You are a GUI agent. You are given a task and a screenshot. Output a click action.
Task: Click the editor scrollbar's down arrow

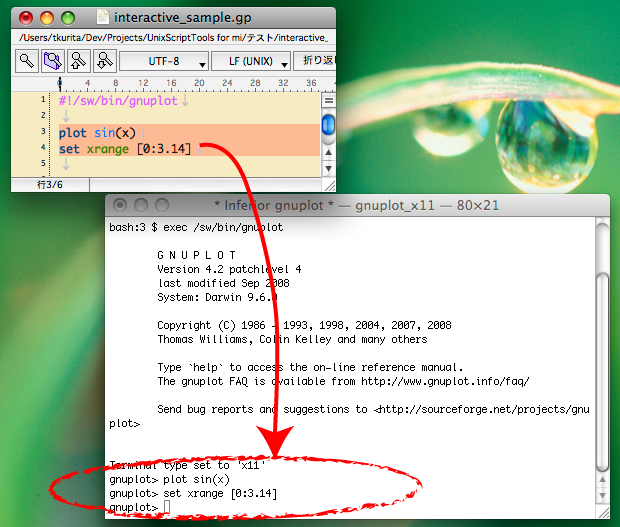click(328, 168)
